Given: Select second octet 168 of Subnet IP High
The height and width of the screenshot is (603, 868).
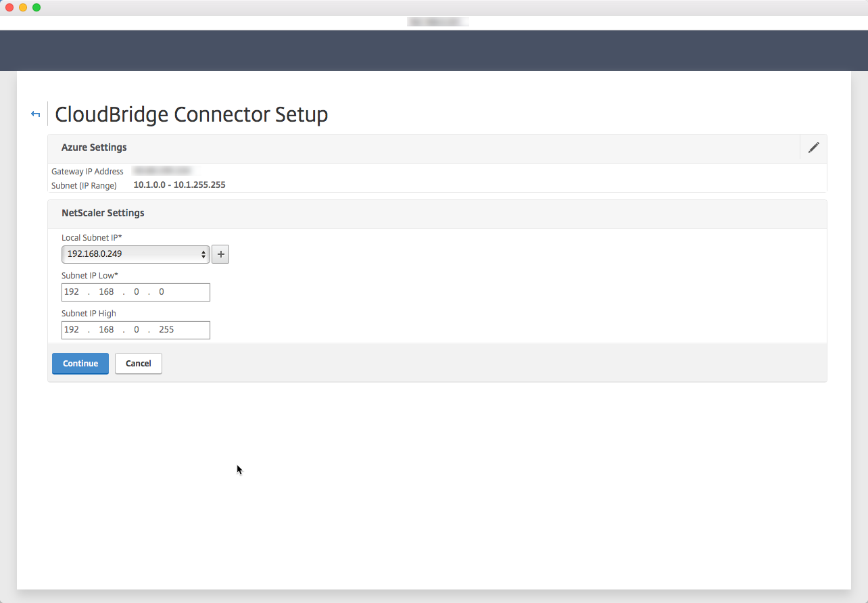Looking at the screenshot, I should 106,330.
